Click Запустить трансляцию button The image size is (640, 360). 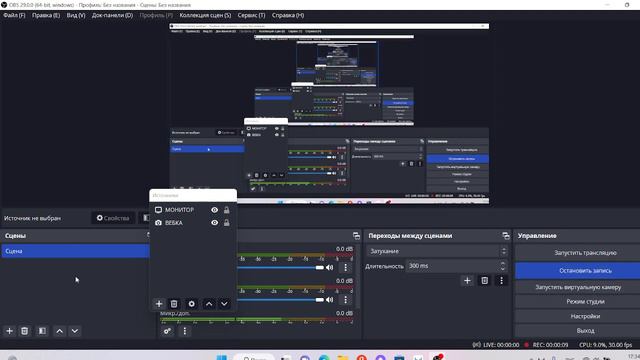[585, 253]
